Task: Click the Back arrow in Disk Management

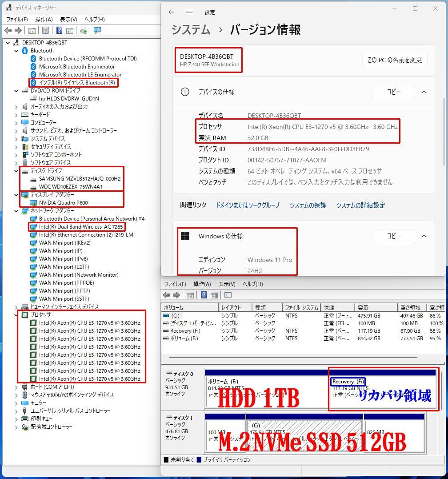Action: pyautogui.click(x=167, y=295)
